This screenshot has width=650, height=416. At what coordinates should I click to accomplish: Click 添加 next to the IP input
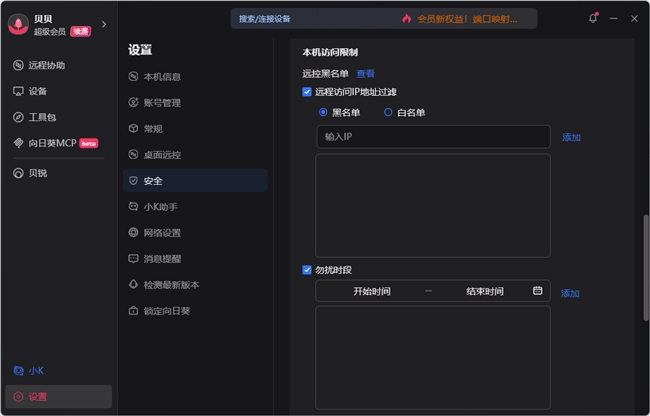571,137
